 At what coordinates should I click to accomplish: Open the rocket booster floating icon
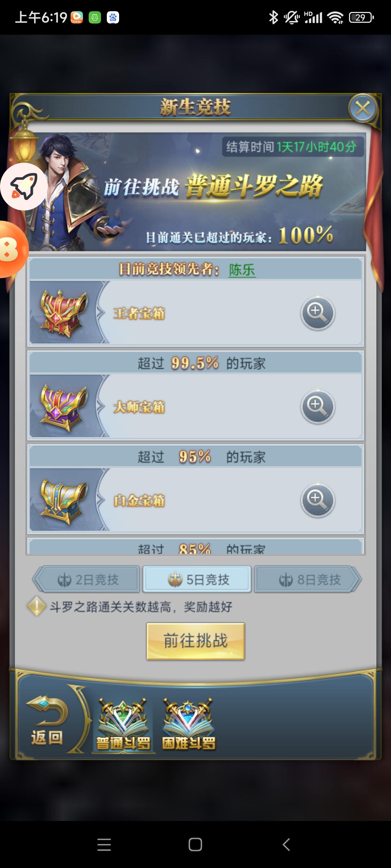(24, 187)
